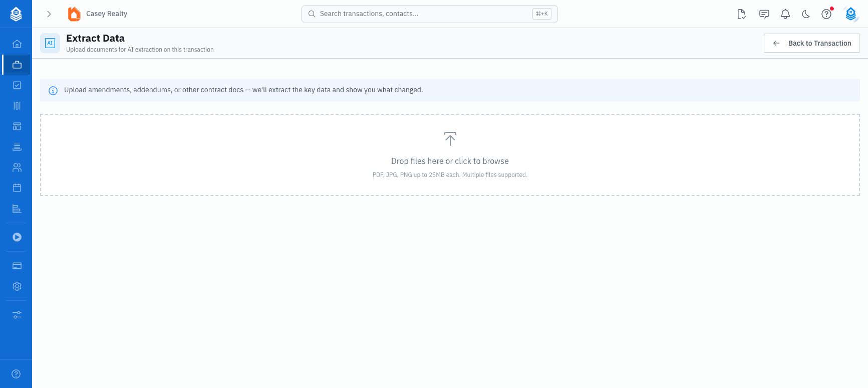Focus the Search transactions, contacts field
The width and height of the screenshot is (868, 388).
tap(430, 14)
